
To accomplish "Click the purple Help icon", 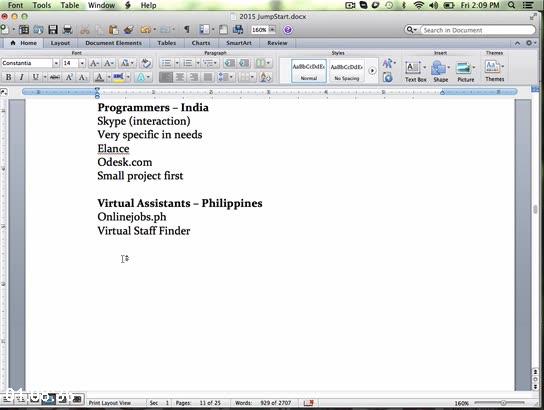I will point(288,30).
